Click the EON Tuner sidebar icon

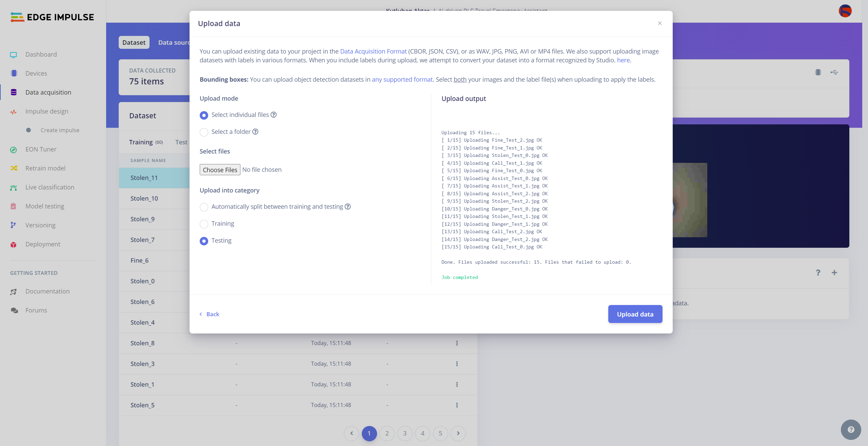[15, 149]
